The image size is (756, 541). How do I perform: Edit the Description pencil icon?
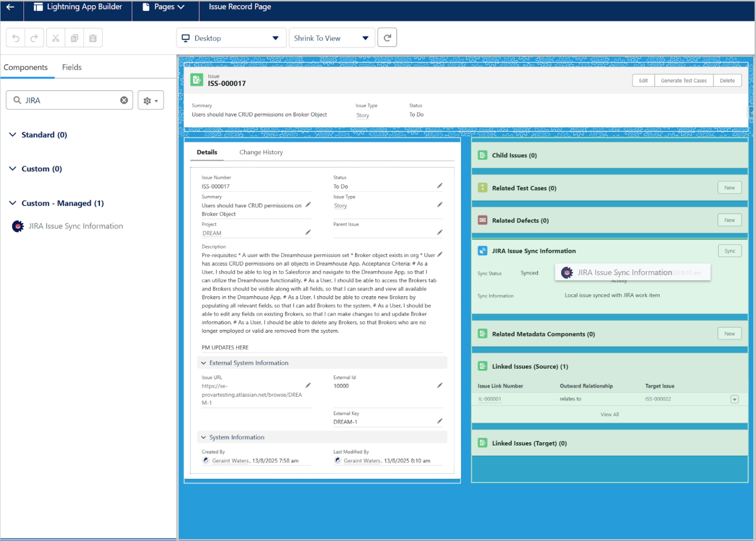(x=440, y=255)
